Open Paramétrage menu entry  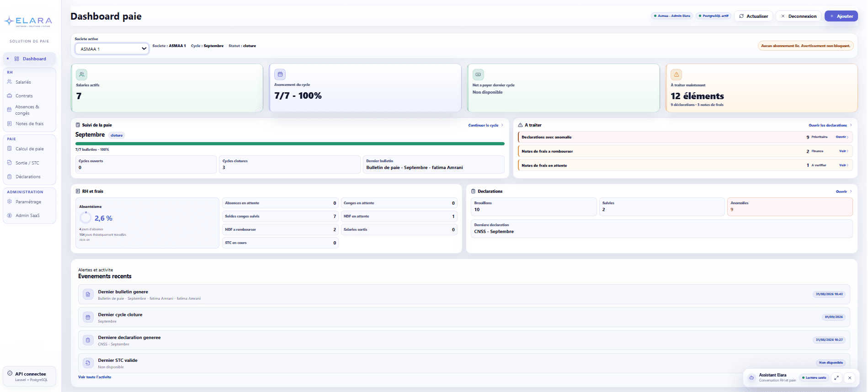point(30,202)
